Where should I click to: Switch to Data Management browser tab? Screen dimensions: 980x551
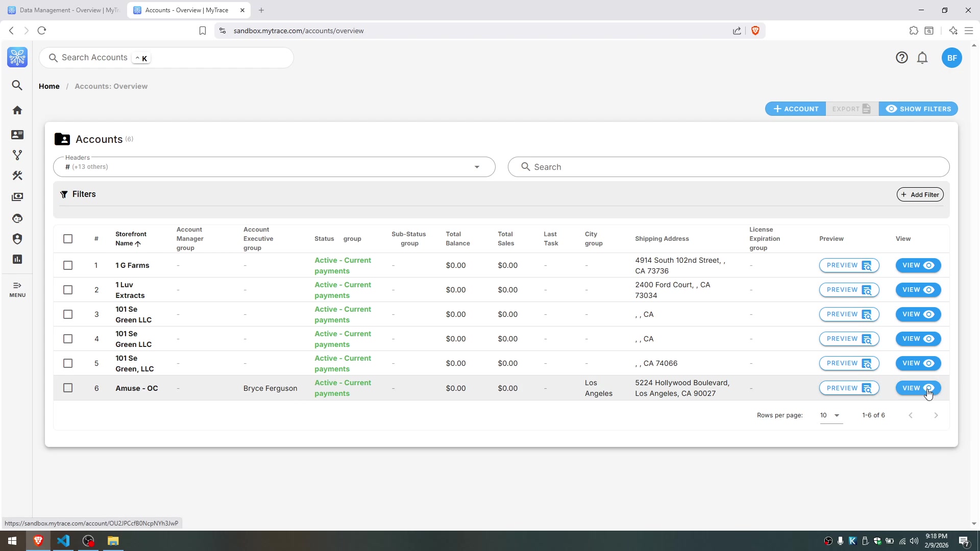64,10
